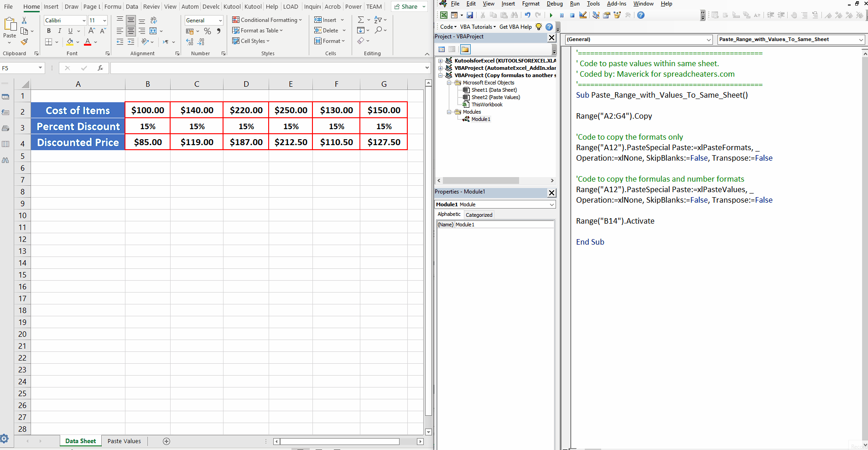The image size is (868, 450).
Task: Toggle Align Right horizontal alignment
Action: (142, 31)
